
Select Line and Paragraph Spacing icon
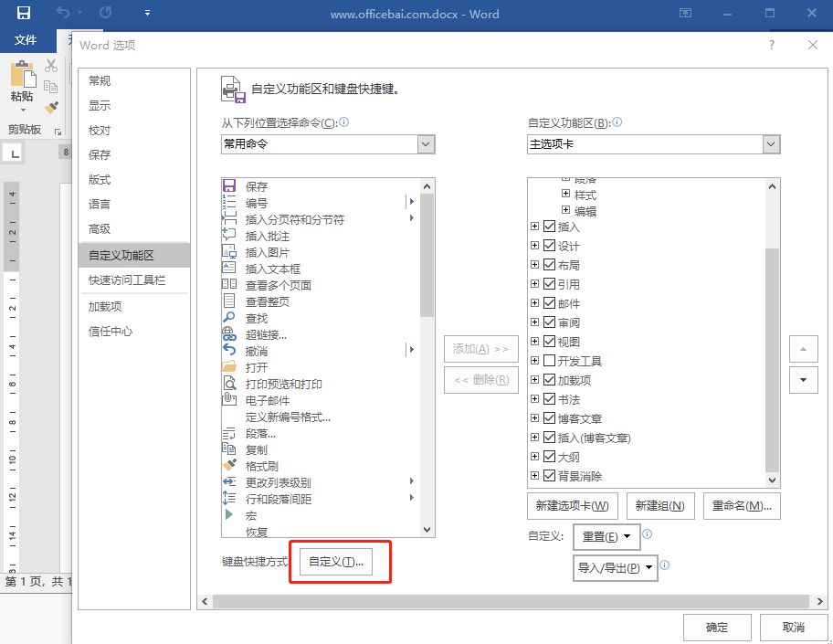click(x=229, y=499)
